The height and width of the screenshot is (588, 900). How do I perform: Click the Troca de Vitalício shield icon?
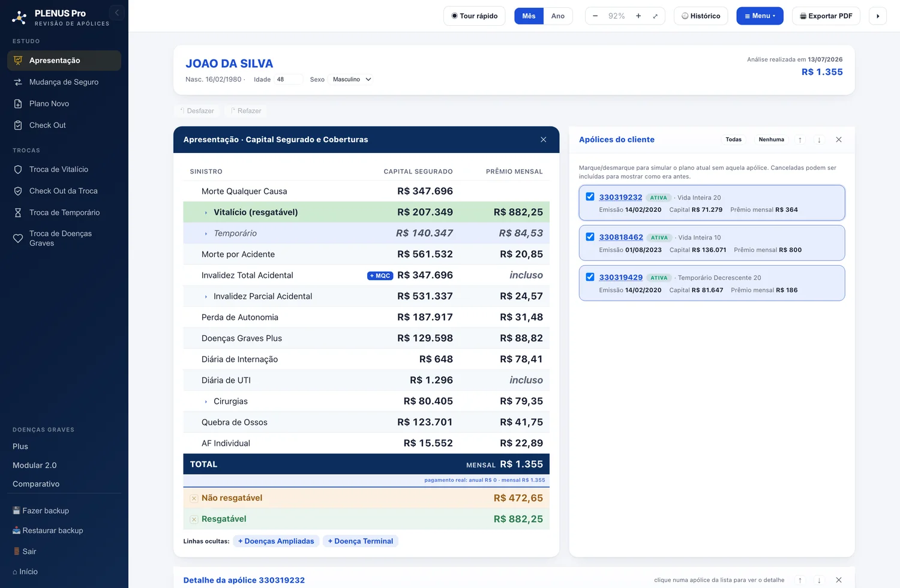18,170
